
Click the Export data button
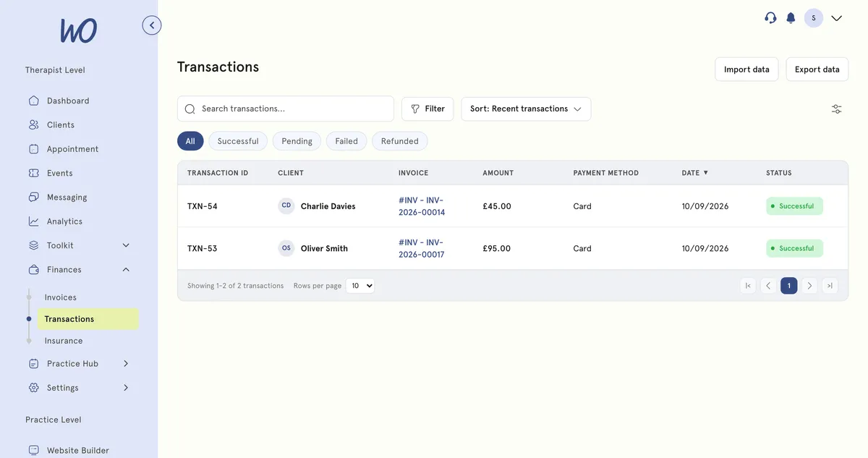(817, 69)
